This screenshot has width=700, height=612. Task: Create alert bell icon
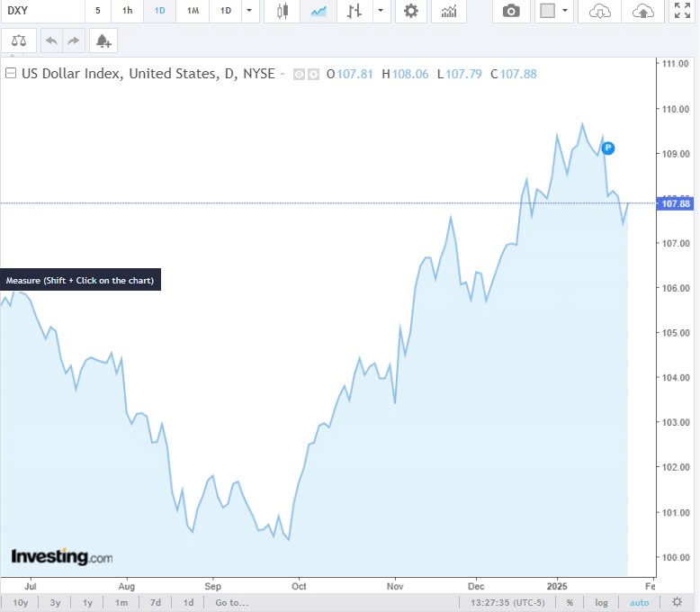point(103,41)
